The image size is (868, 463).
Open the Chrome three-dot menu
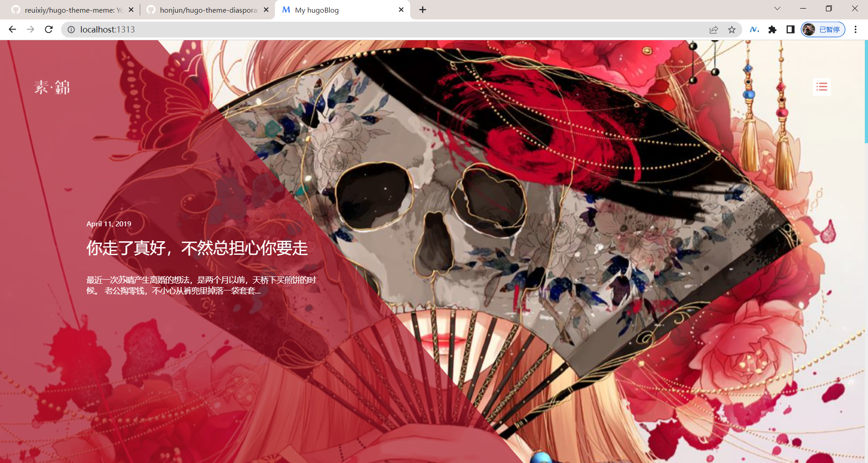[855, 29]
